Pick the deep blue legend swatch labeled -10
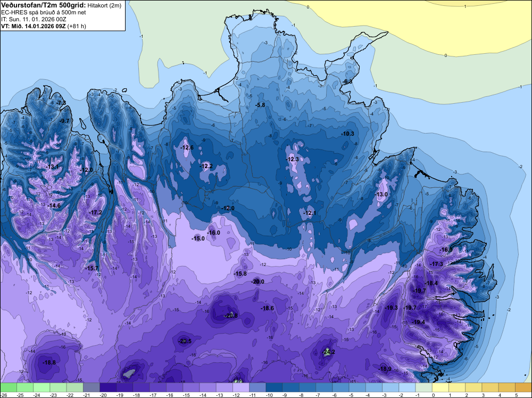The width and height of the screenshot is (532, 398). click(274, 387)
